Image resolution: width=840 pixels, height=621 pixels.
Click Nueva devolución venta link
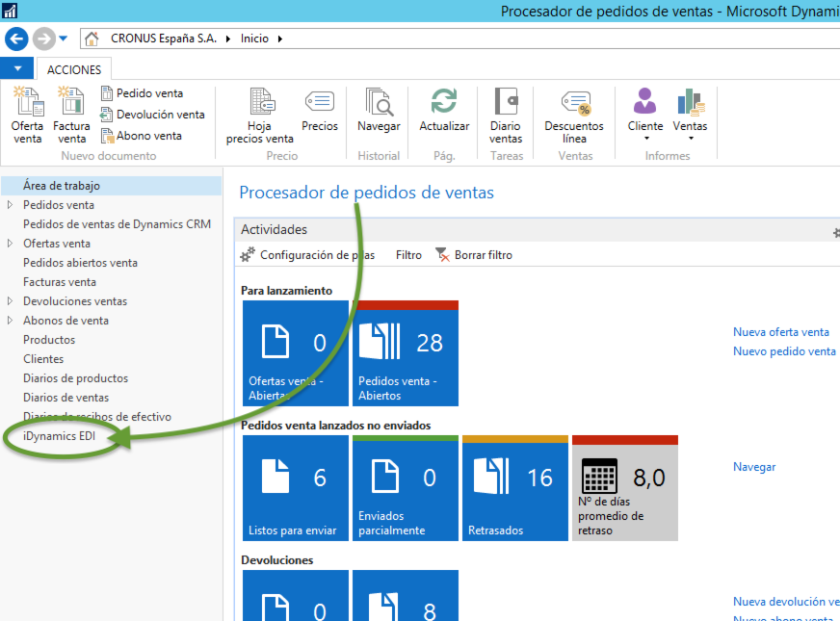(x=786, y=602)
